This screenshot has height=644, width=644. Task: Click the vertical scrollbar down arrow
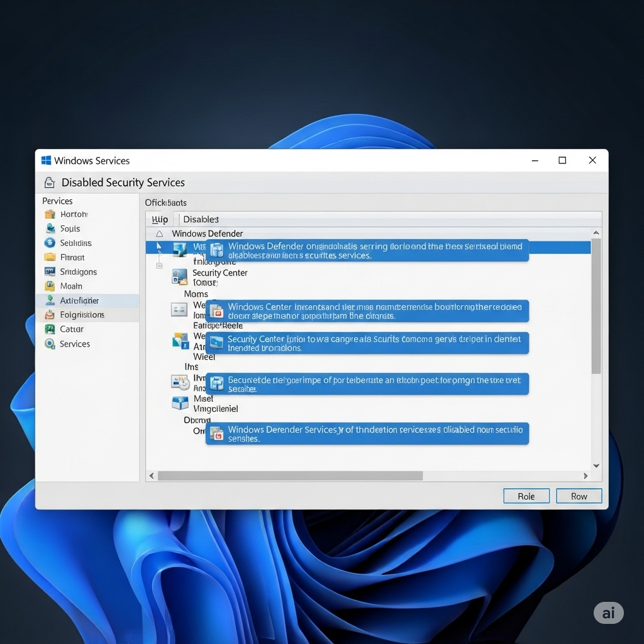coord(596,465)
